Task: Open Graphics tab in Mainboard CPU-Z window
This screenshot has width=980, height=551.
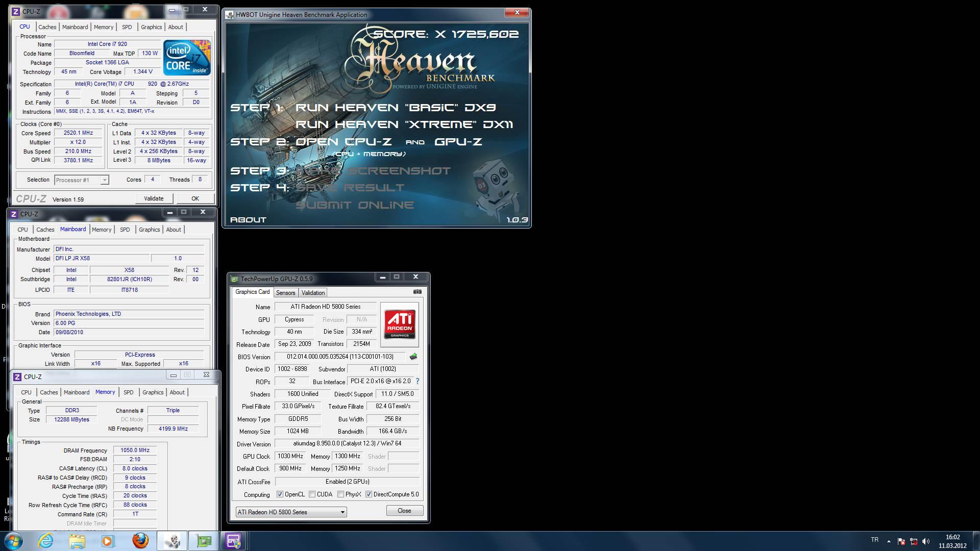Action: [149, 230]
